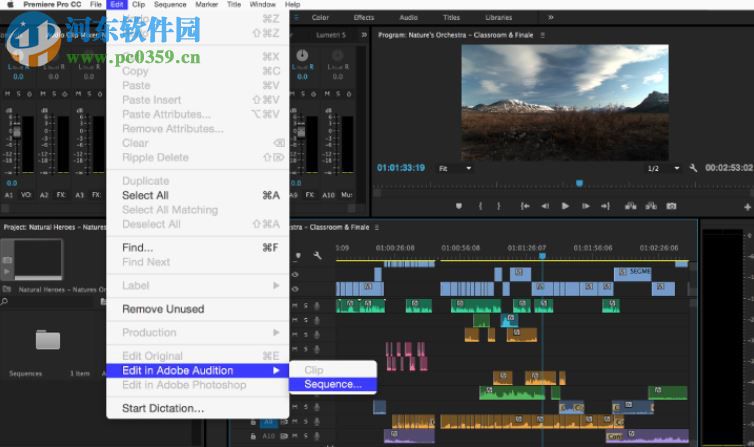Viewport: 754px width, 447px height.
Task: Mute channel A10 in the audio mixer
Action: (327, 94)
